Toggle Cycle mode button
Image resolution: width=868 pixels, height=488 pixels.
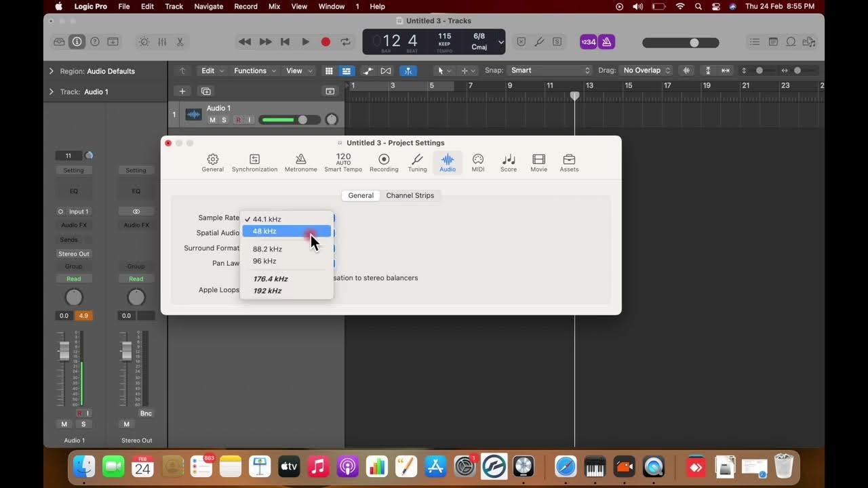(x=346, y=42)
